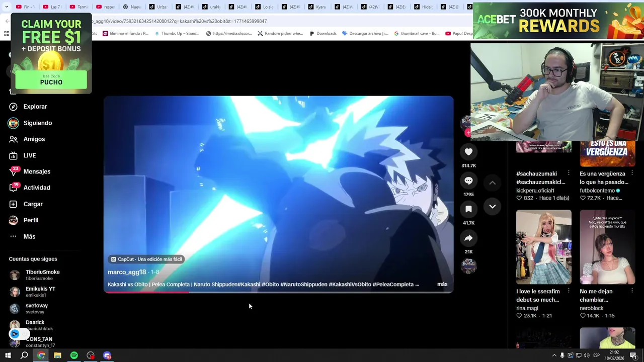Open the tab search dropdown arrow

[x=6, y=7]
